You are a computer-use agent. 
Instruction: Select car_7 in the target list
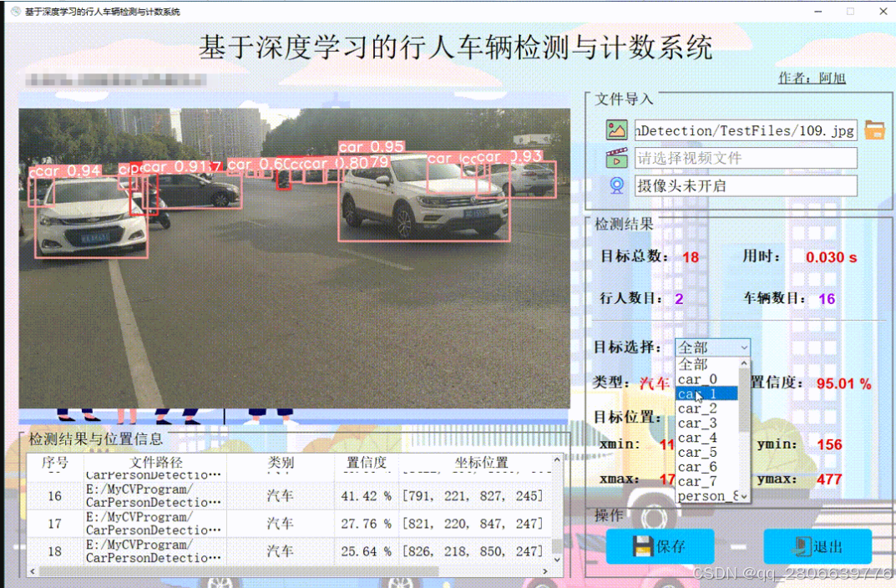tap(706, 482)
